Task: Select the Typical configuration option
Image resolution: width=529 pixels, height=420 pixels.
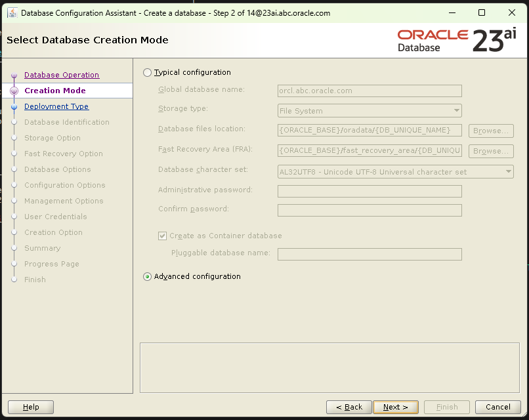Action: (x=146, y=72)
